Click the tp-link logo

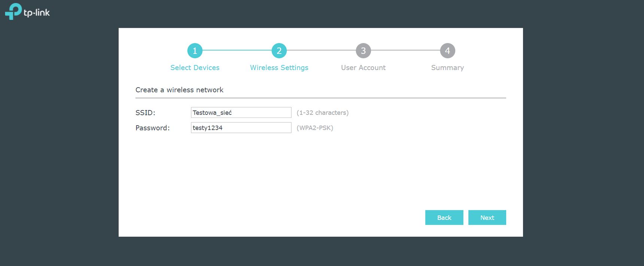click(x=27, y=12)
